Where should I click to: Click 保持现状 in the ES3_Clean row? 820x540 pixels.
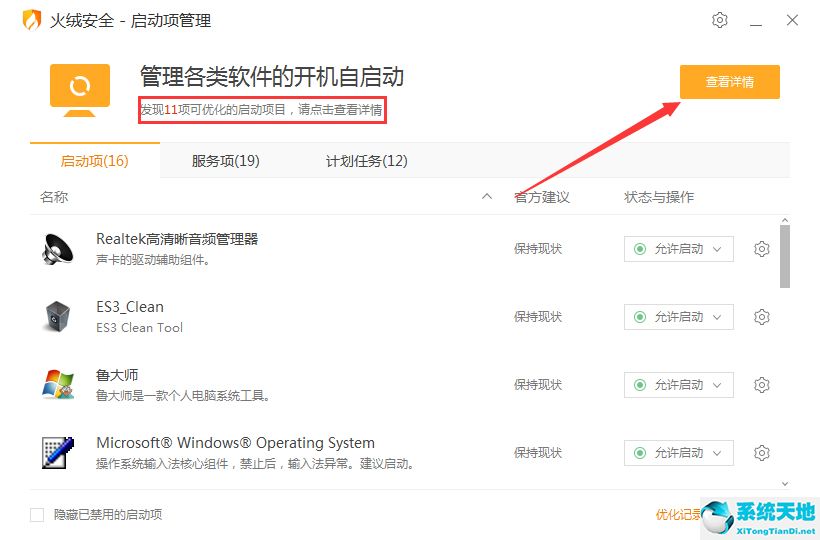(538, 317)
